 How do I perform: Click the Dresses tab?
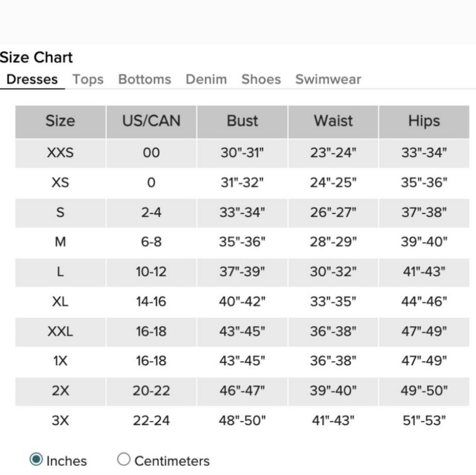pyautogui.click(x=32, y=79)
